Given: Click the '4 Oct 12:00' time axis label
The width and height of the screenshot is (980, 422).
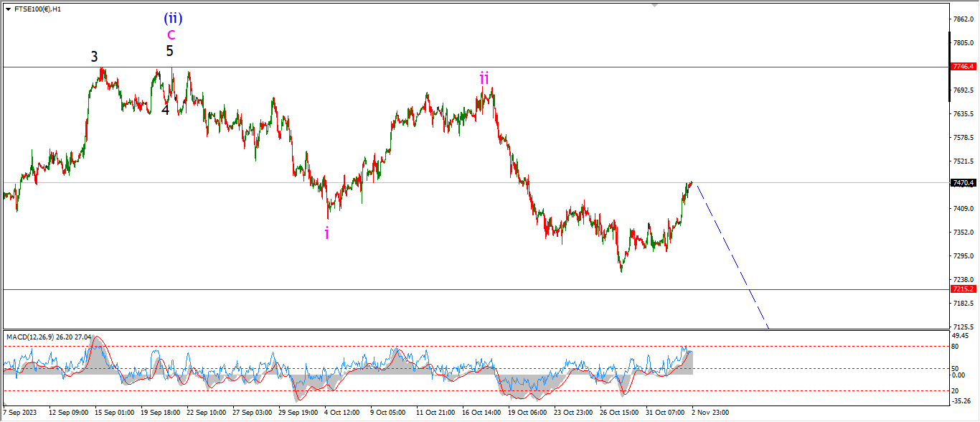Looking at the screenshot, I should [x=341, y=413].
